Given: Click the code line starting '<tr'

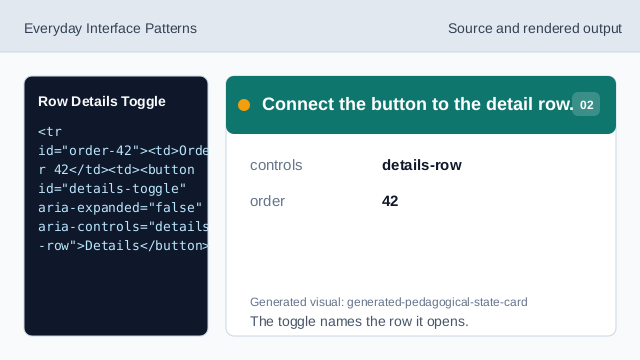Looking at the screenshot, I should (x=50, y=132).
